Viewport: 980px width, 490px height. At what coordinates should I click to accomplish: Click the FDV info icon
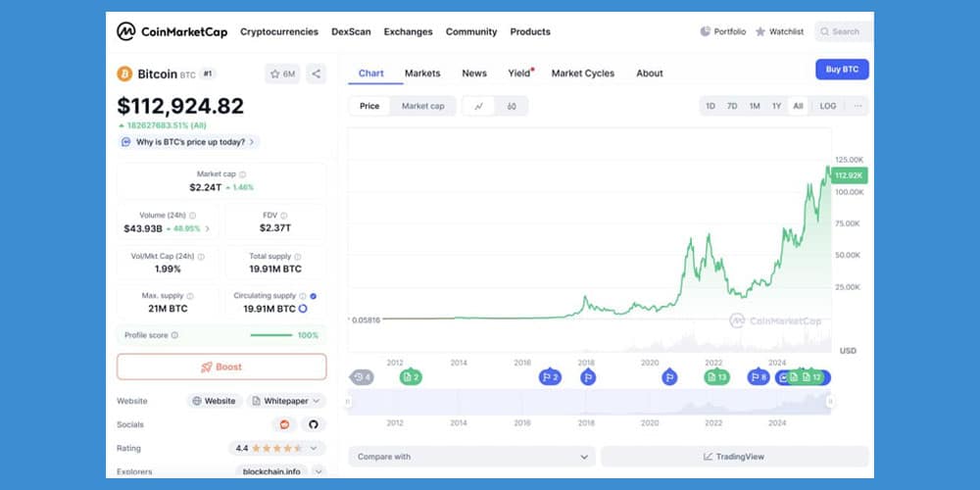coord(284,215)
